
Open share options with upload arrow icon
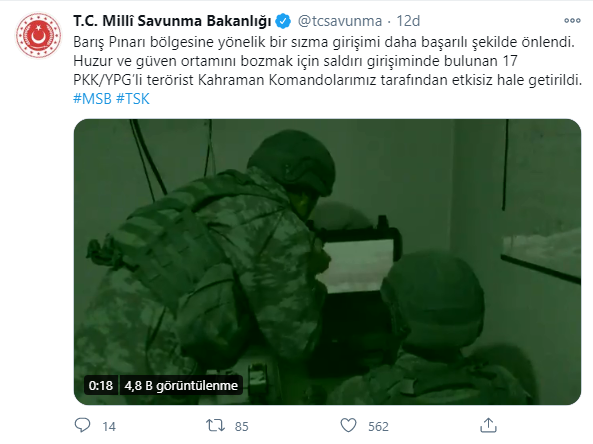pos(488,425)
